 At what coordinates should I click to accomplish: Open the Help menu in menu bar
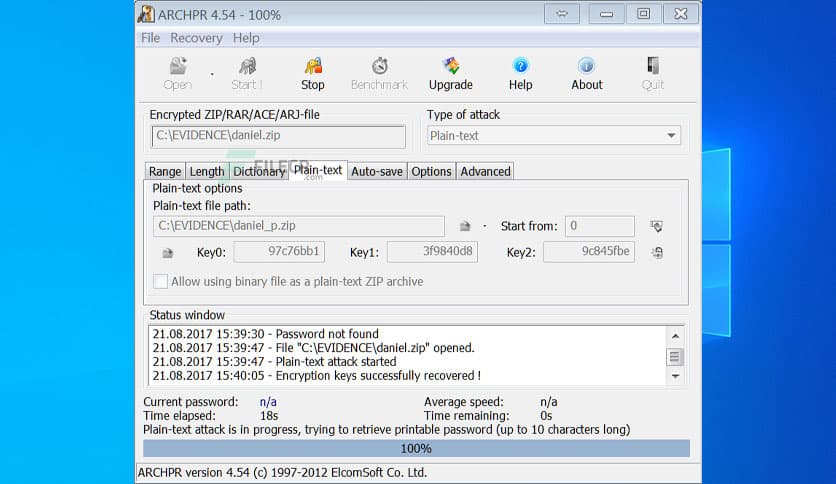[x=246, y=38]
